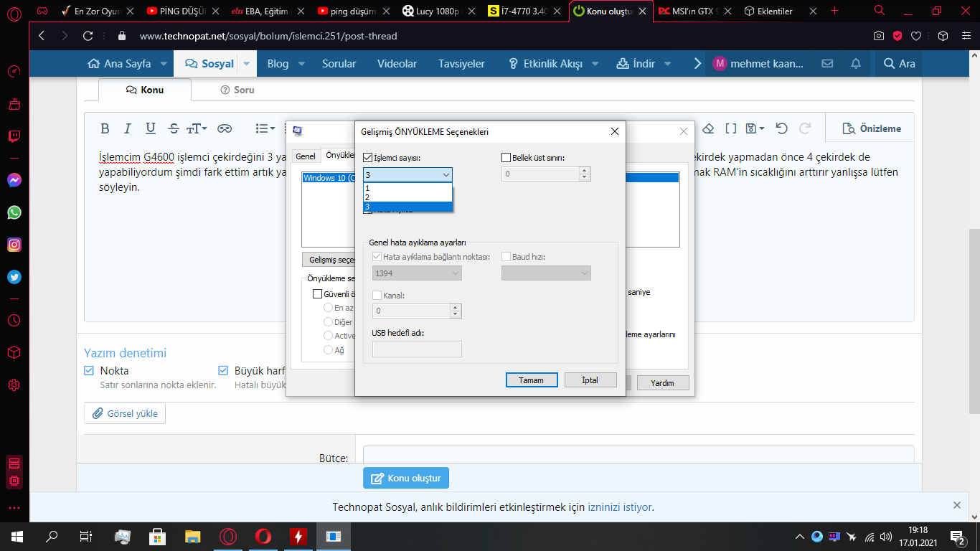Open the Opera extensions cube icon in address bar

click(x=943, y=36)
